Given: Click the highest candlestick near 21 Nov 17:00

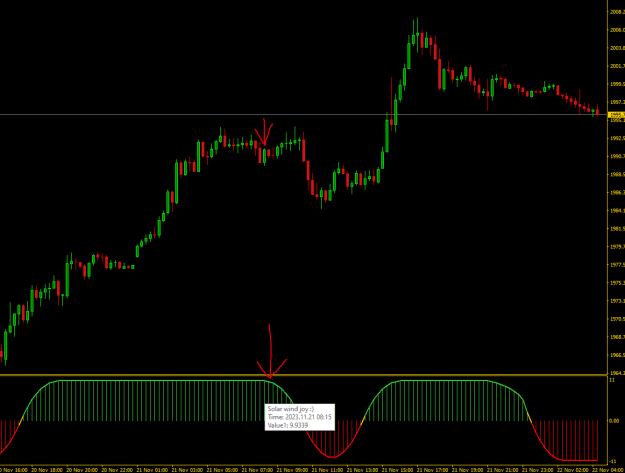Looking at the screenshot, I should click(x=417, y=36).
